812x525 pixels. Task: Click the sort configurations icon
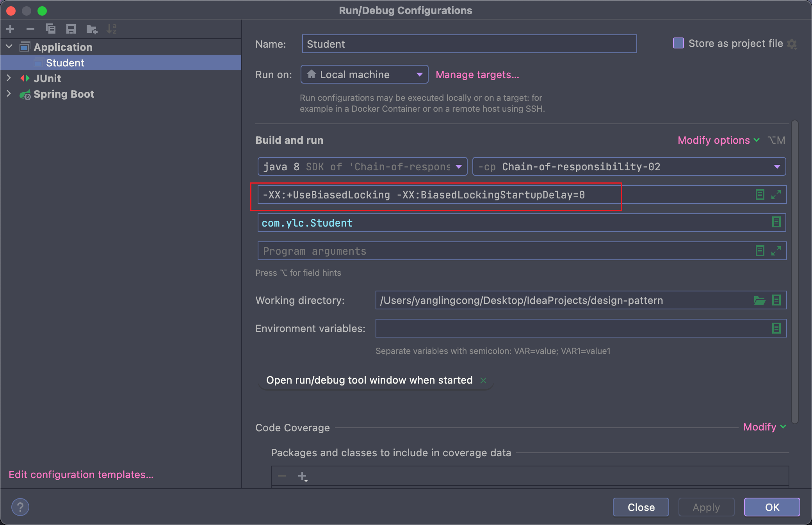pyautogui.click(x=113, y=29)
